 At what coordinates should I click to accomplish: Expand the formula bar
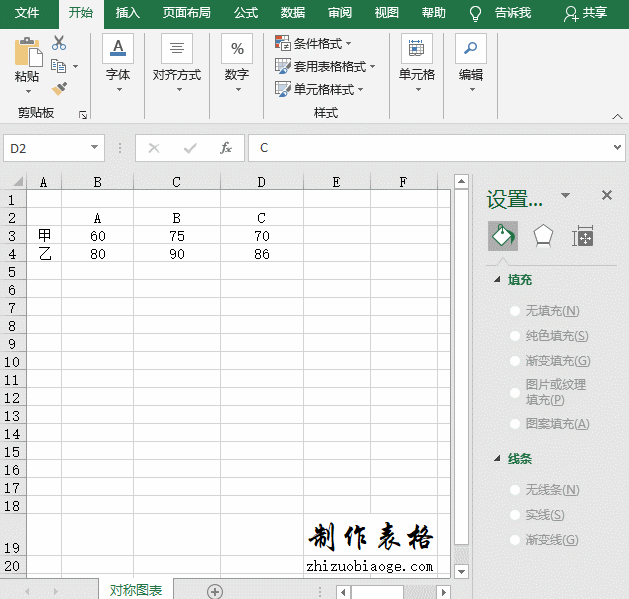(617, 148)
